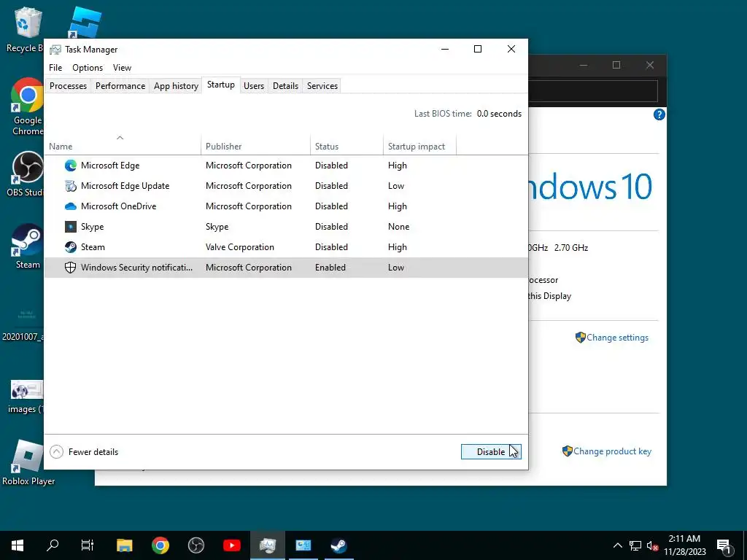Image resolution: width=747 pixels, height=560 pixels.
Task: Click the Microsoft OneDrive cloud icon
Action: (71, 206)
